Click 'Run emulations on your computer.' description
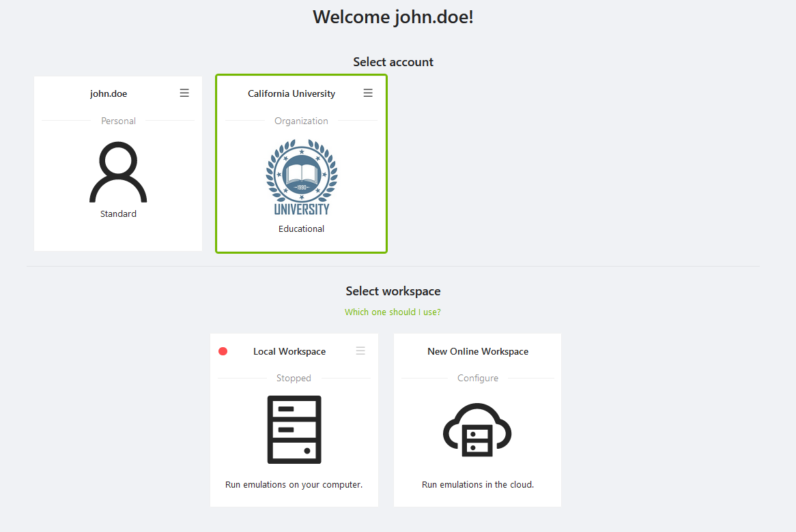This screenshot has height=532, width=796. tap(294, 485)
